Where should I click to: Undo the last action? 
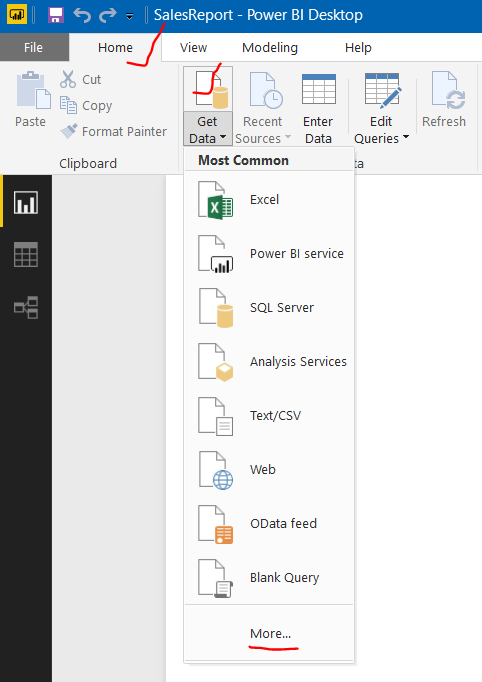pos(82,15)
